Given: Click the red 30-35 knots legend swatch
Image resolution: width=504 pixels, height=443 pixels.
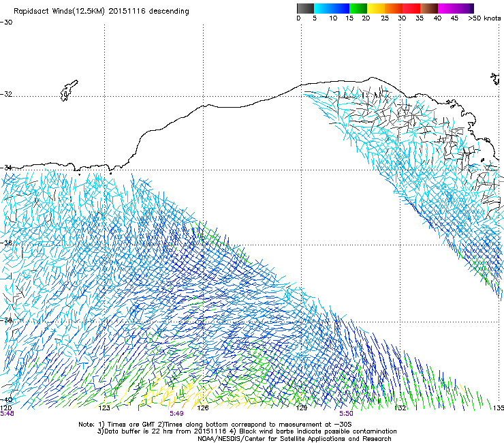Looking at the screenshot, I should (411, 8).
